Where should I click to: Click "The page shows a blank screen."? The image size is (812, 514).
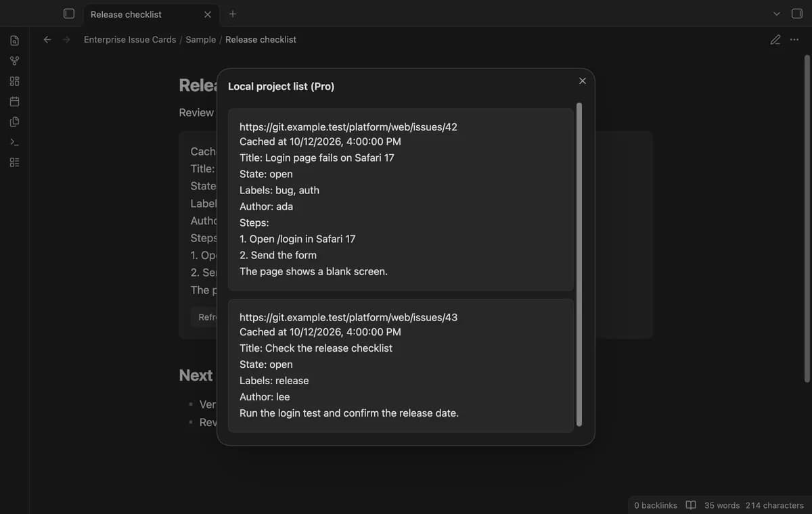[x=313, y=271]
